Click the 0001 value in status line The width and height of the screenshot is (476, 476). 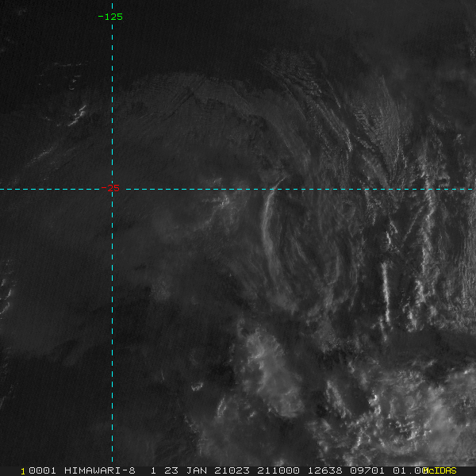click(x=42, y=470)
